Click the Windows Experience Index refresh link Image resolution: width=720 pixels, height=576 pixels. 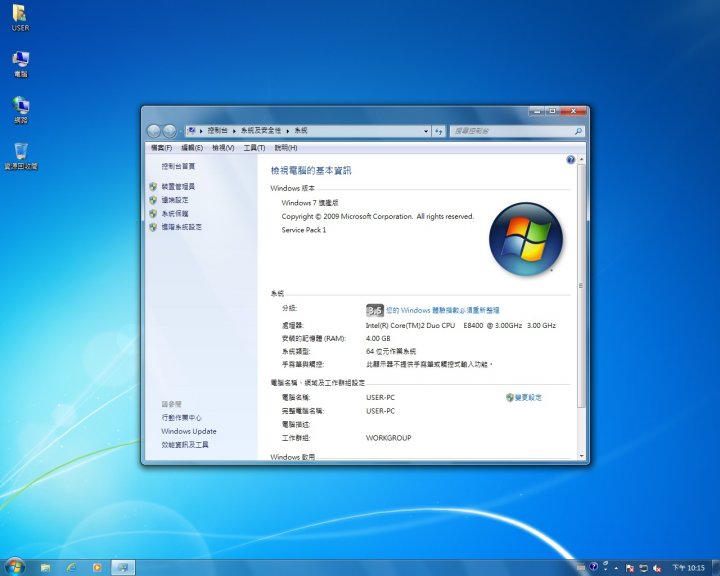443,311
